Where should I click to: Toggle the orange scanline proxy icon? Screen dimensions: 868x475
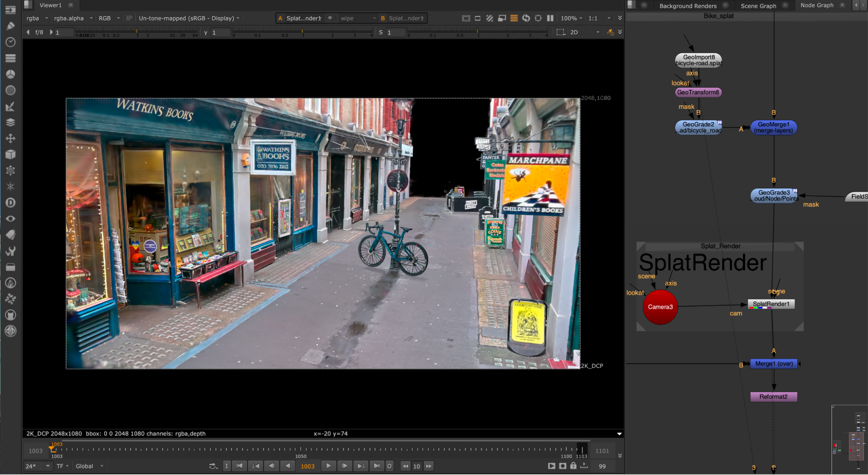point(514,18)
